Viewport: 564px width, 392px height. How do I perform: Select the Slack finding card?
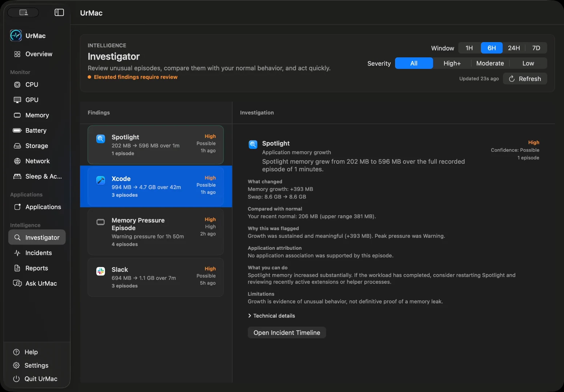click(156, 277)
